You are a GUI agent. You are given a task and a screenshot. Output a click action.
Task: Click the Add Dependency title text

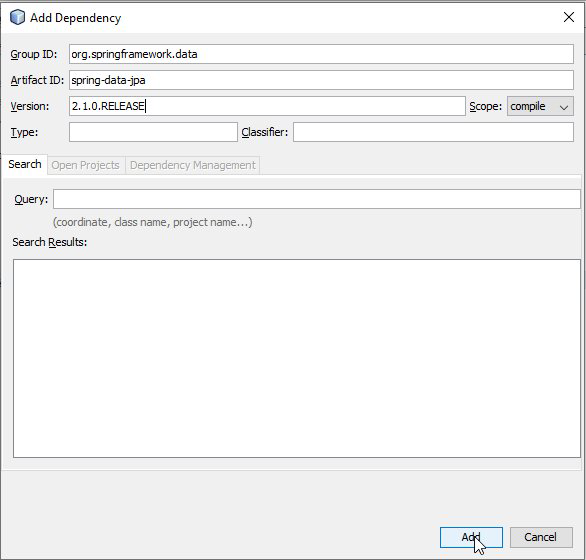click(75, 18)
